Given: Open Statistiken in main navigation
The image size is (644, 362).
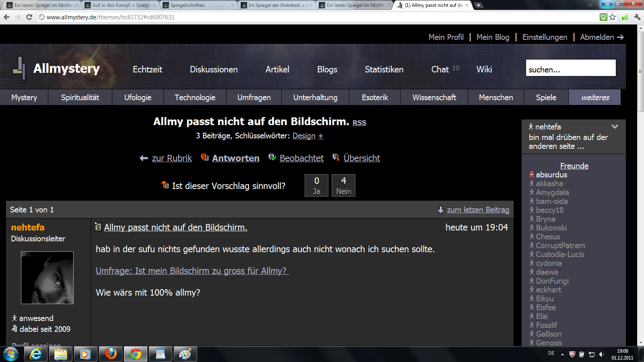Looking at the screenshot, I should pyautogui.click(x=384, y=70).
